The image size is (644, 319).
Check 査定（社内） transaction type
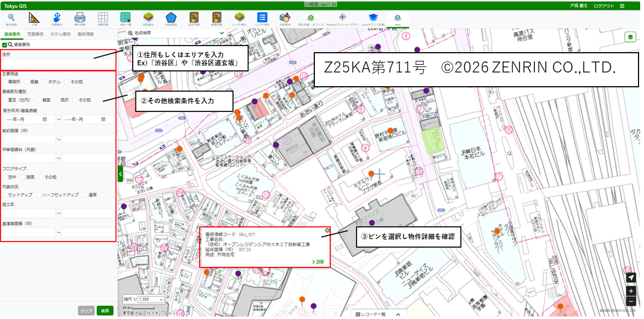pos(4,100)
